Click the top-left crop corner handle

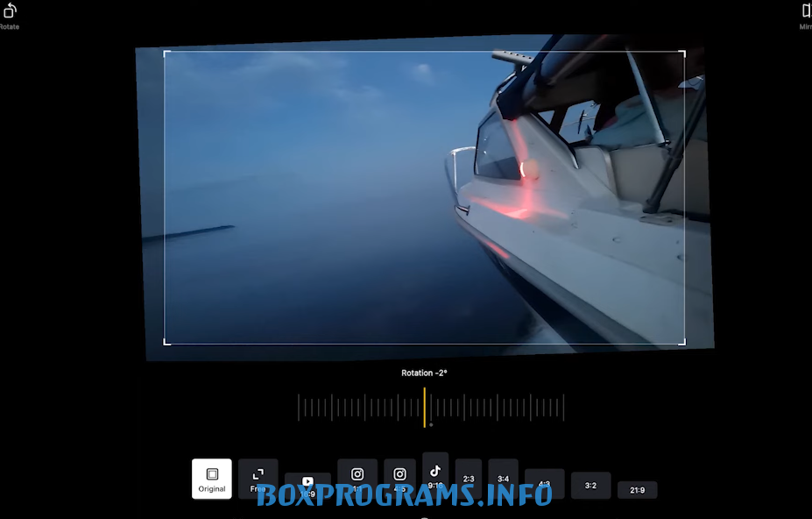[x=166, y=53]
